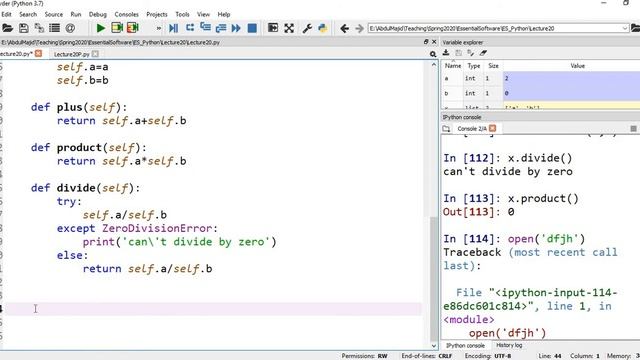Open the Projects menu
The image size is (640, 360).
pyautogui.click(x=157, y=14)
